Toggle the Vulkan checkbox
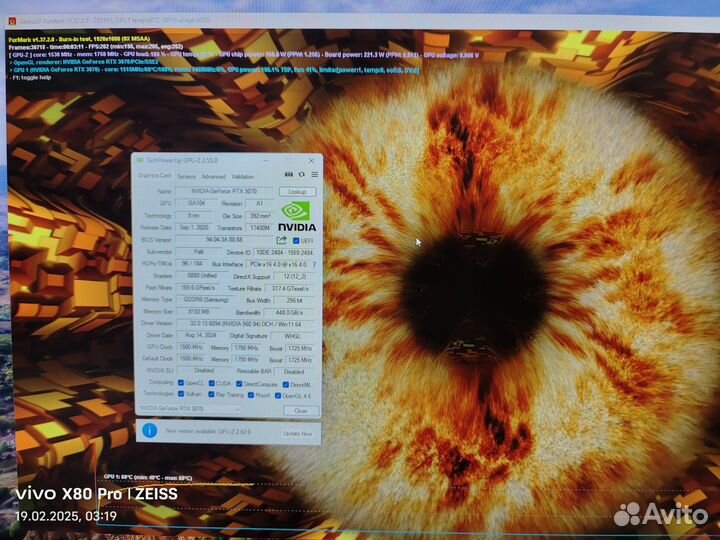Screen dimensions: 720x540 (181, 394)
